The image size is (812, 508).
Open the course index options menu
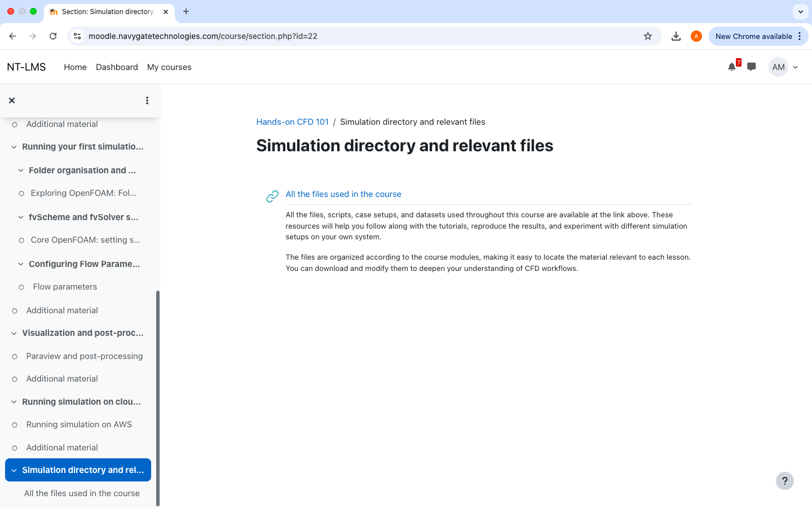147,100
